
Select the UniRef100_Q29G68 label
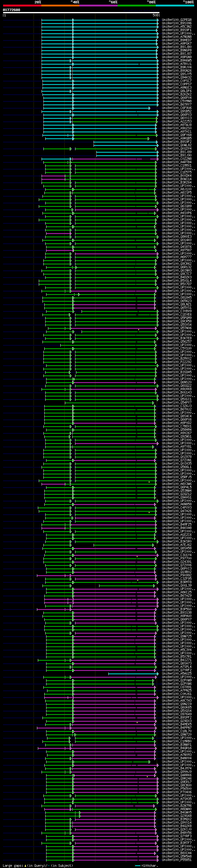(177, 816)
